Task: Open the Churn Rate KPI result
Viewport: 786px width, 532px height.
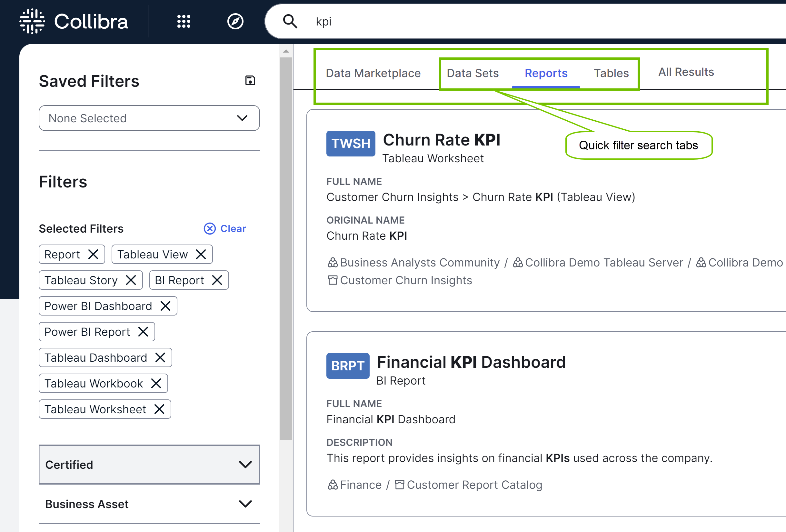Action: pyautogui.click(x=441, y=140)
